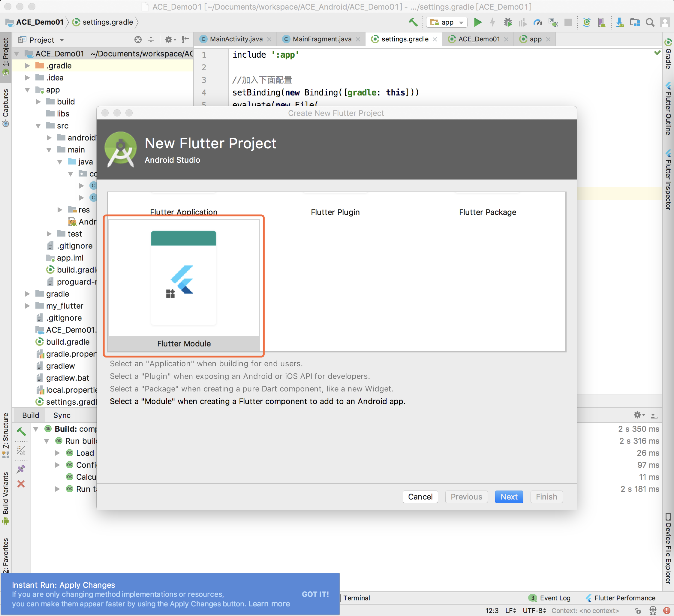
Task: Click the Search Everywhere magnifier icon
Action: point(650,23)
